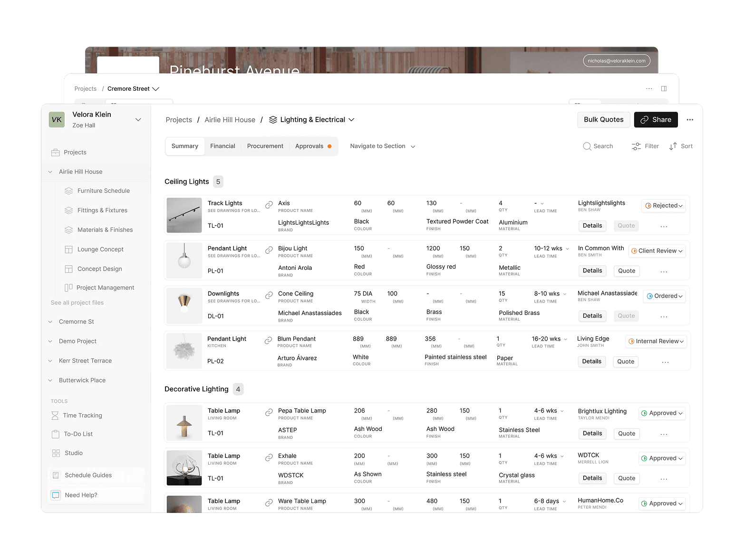The width and height of the screenshot is (744, 560).
Task: Click the Sort arrows icon
Action: click(673, 146)
